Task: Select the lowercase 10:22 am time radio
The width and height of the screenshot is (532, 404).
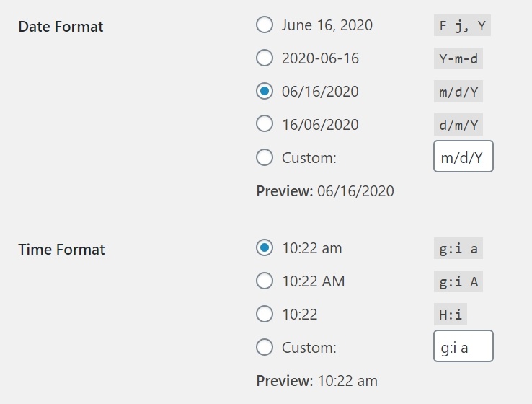Action: point(265,248)
